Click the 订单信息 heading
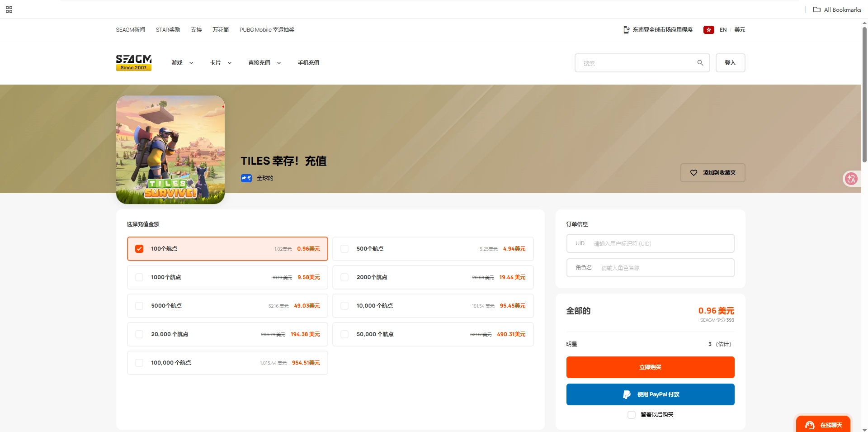The image size is (868, 432). click(577, 224)
